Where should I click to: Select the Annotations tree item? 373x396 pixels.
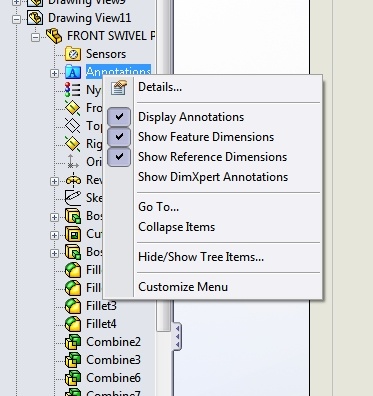coord(118,71)
